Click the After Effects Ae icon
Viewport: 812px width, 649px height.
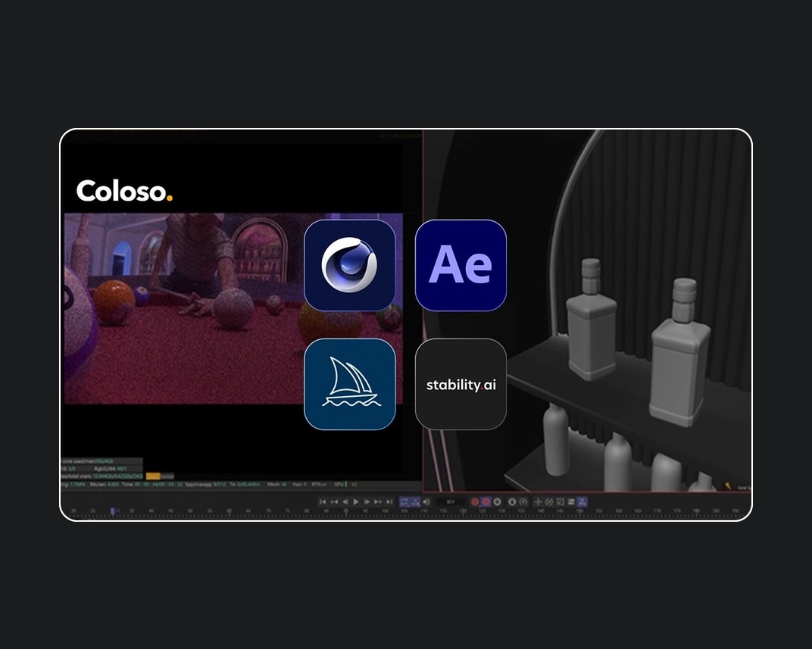tap(461, 265)
